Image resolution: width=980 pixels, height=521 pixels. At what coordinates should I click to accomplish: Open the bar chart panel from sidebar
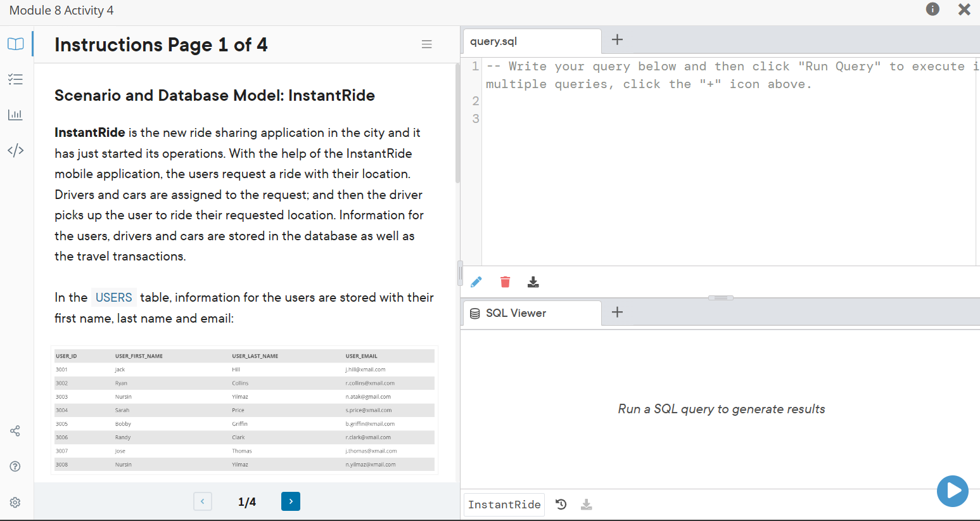15,115
